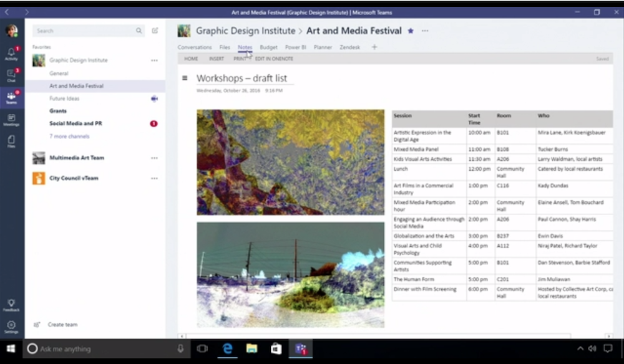Open the Settings gear icon
Image resolution: width=624 pixels, height=364 pixels.
point(11,327)
